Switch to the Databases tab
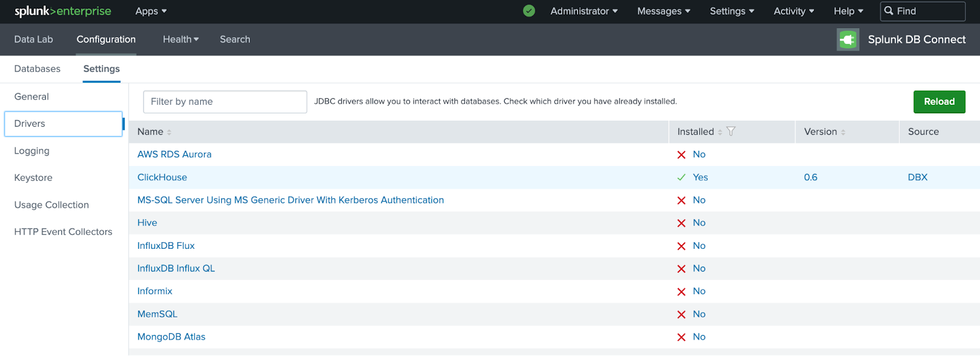Screen dimensions: 980x356 pyautogui.click(x=37, y=69)
